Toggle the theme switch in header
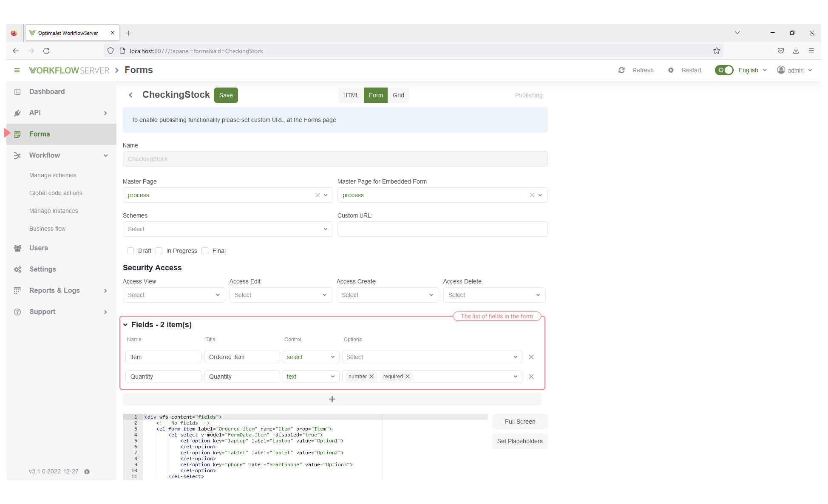Image resolution: width=828 pixels, height=504 pixels. pyautogui.click(x=724, y=70)
